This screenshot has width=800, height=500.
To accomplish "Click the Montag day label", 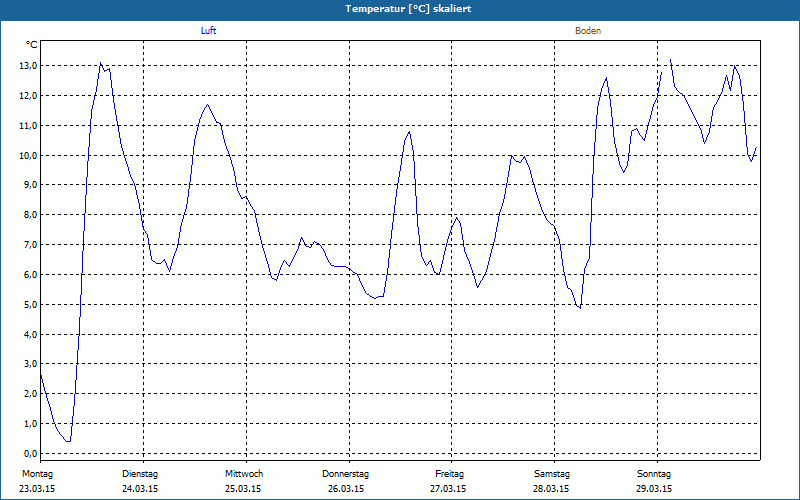I will point(37,474).
